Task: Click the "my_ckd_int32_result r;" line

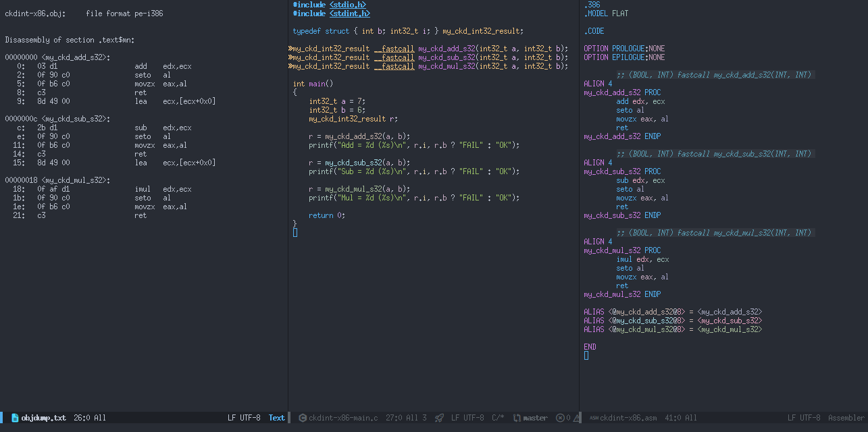Action: click(353, 119)
